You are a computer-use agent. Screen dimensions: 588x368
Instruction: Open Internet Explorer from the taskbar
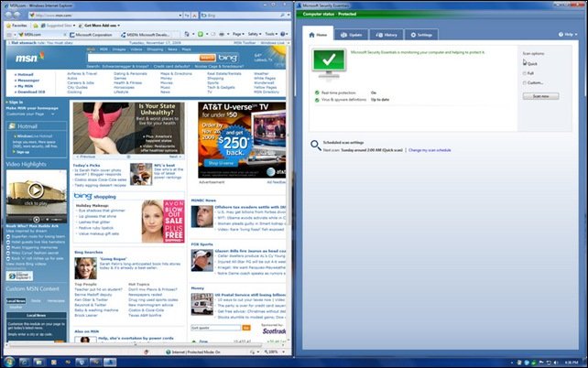pyautogui.click(x=25, y=362)
